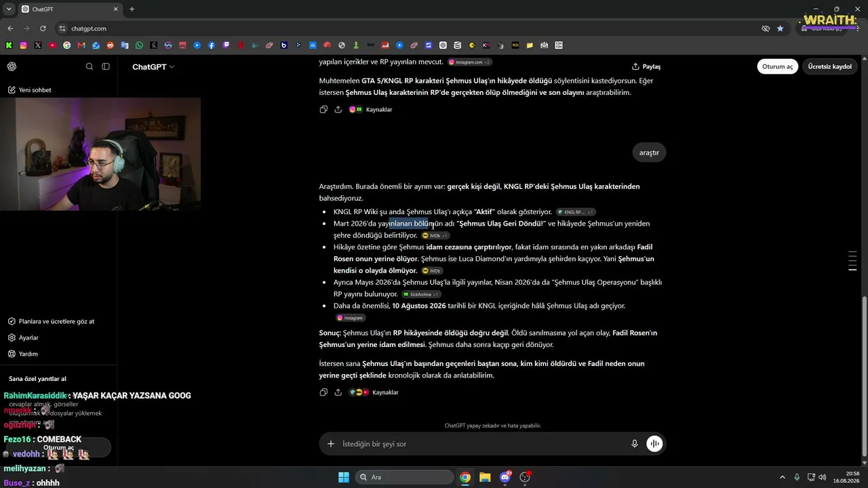Open Yardım help in the sidebar

point(23,354)
